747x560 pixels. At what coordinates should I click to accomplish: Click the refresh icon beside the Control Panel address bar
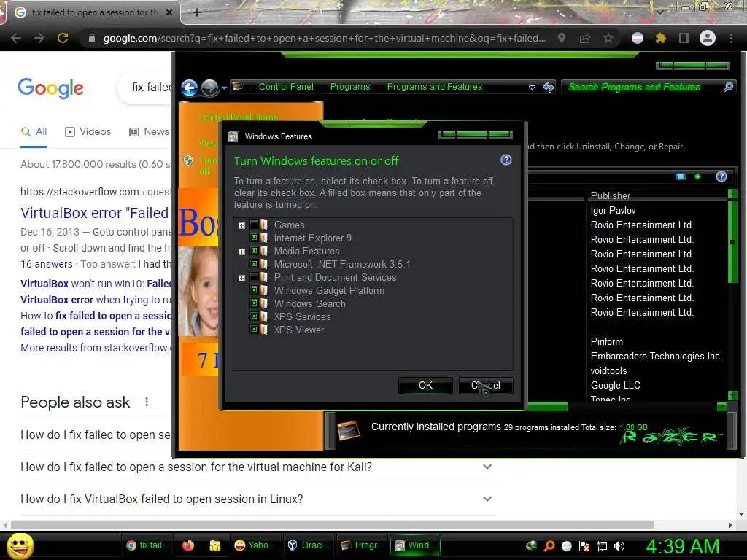tap(549, 87)
